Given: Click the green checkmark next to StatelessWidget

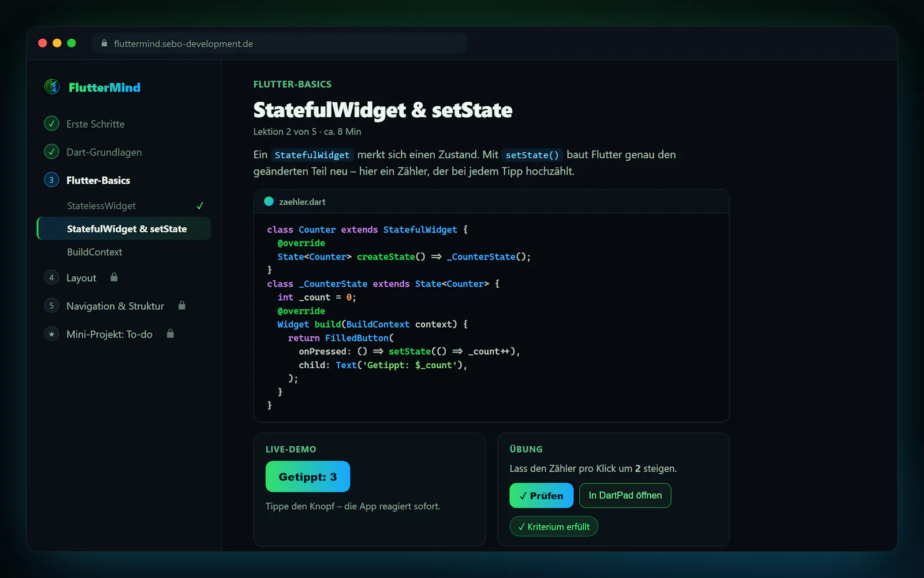Looking at the screenshot, I should pos(200,206).
